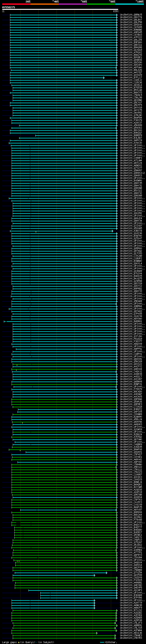Click the UniRef100_B8C4D0 label
The image size is (146, 644).
coord(131,392)
